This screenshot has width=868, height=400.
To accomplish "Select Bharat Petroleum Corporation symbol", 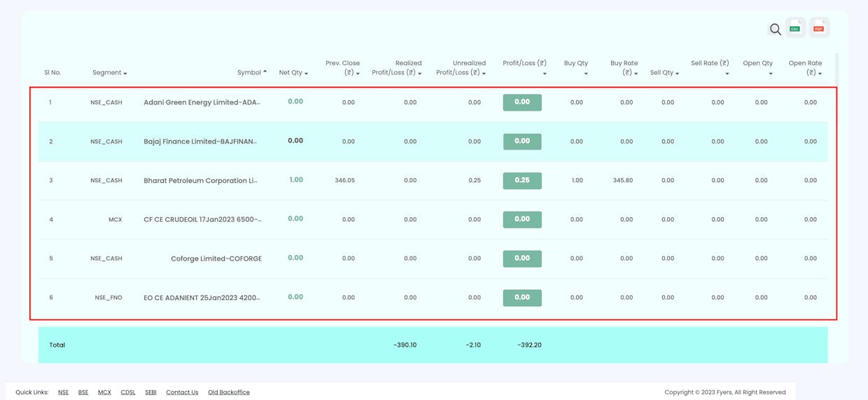I will pyautogui.click(x=201, y=181).
